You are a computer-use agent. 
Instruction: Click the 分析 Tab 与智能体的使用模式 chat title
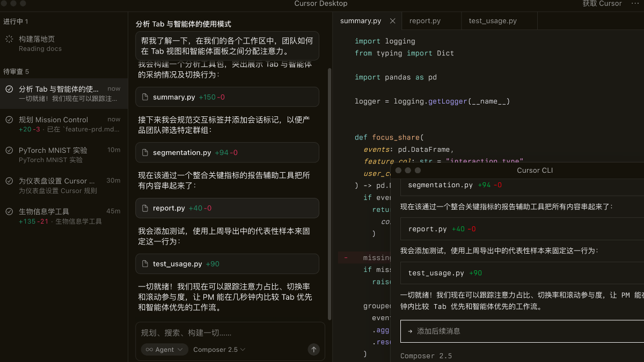pos(184,24)
